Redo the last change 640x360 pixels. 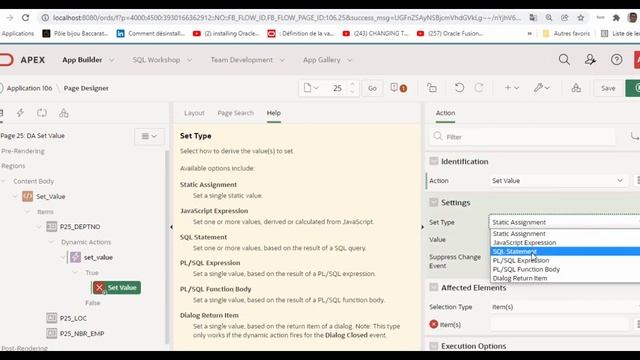[x=479, y=88]
